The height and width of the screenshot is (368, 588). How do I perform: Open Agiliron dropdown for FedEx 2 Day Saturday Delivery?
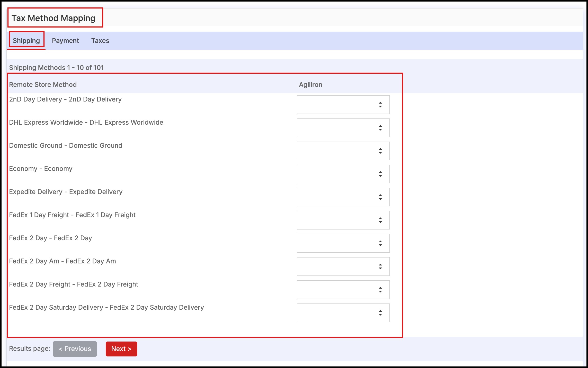tap(343, 313)
